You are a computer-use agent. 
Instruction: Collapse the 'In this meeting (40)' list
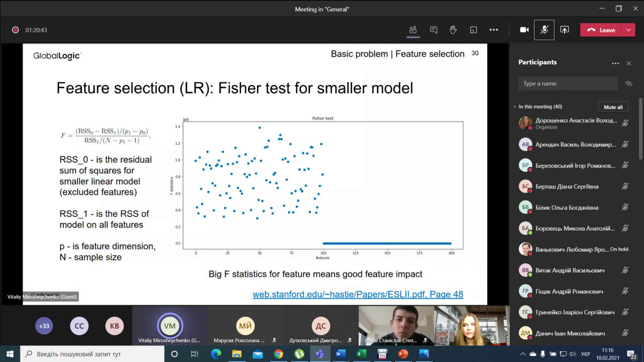coord(515,107)
